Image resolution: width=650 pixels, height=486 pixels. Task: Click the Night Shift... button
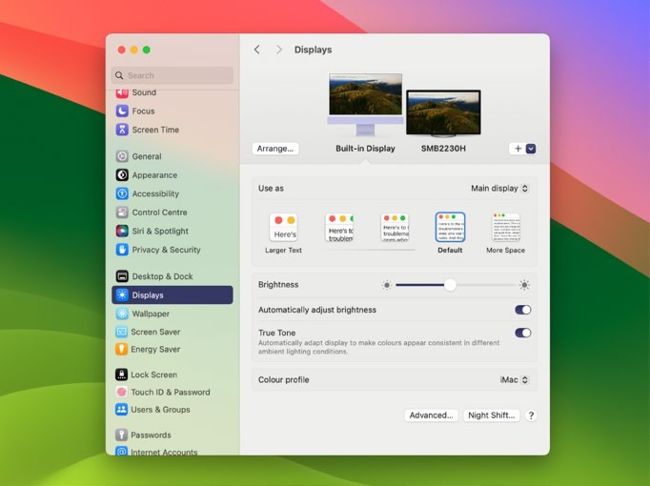(x=491, y=415)
